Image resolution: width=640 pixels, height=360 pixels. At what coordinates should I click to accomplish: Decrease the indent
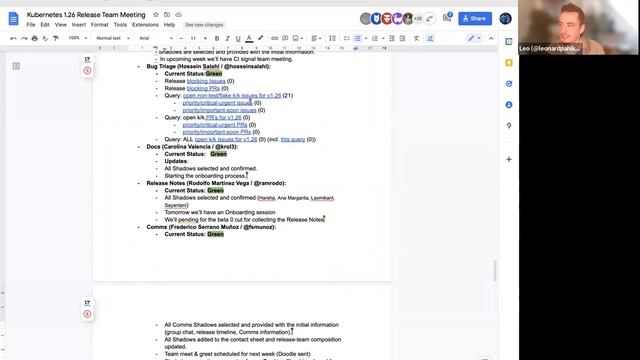coord(392,38)
